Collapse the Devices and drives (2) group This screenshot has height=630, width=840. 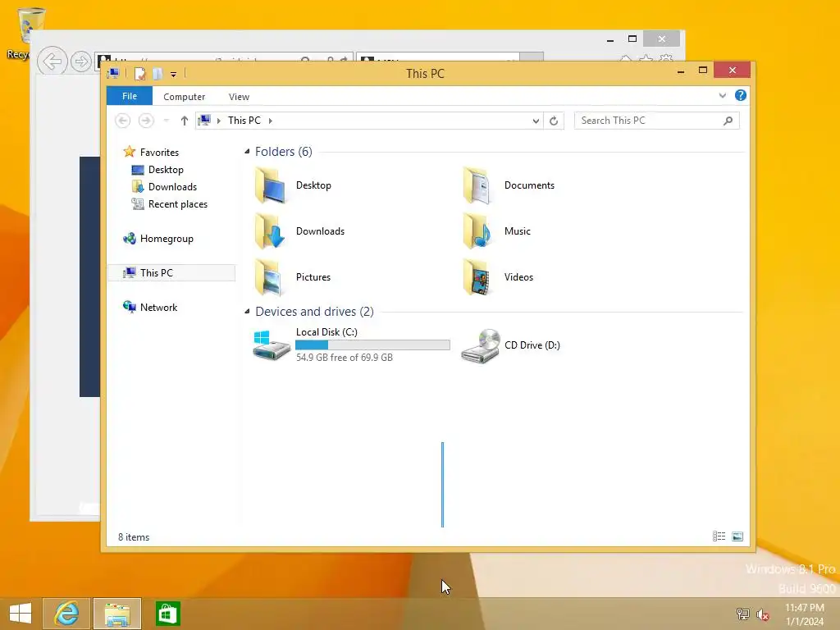point(247,311)
